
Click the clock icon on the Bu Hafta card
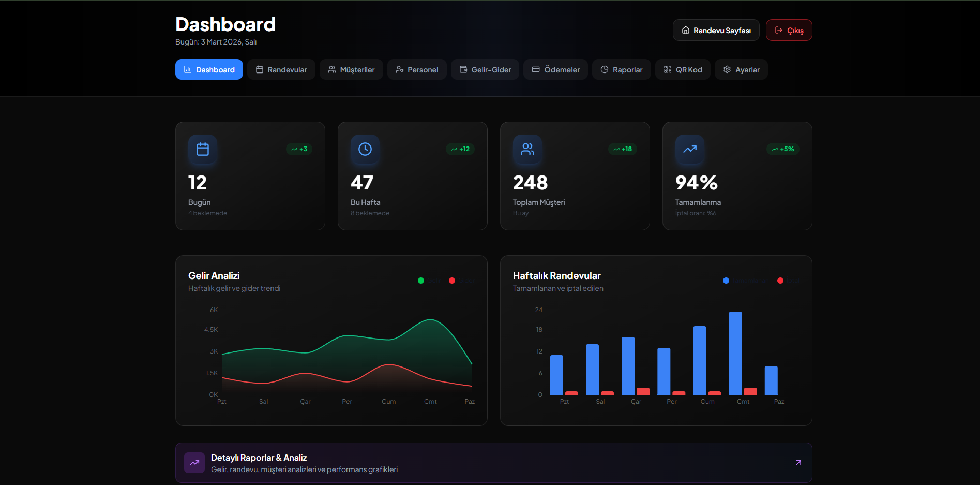tap(365, 149)
